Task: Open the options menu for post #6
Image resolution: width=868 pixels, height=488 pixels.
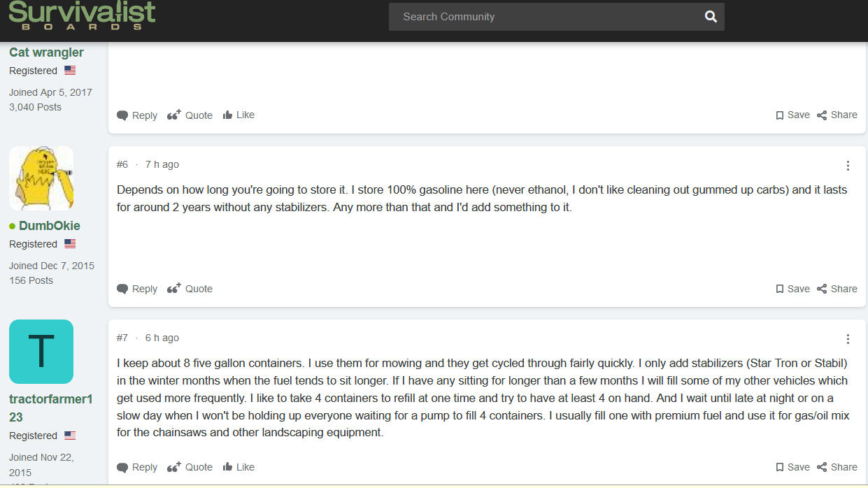Action: 848,166
